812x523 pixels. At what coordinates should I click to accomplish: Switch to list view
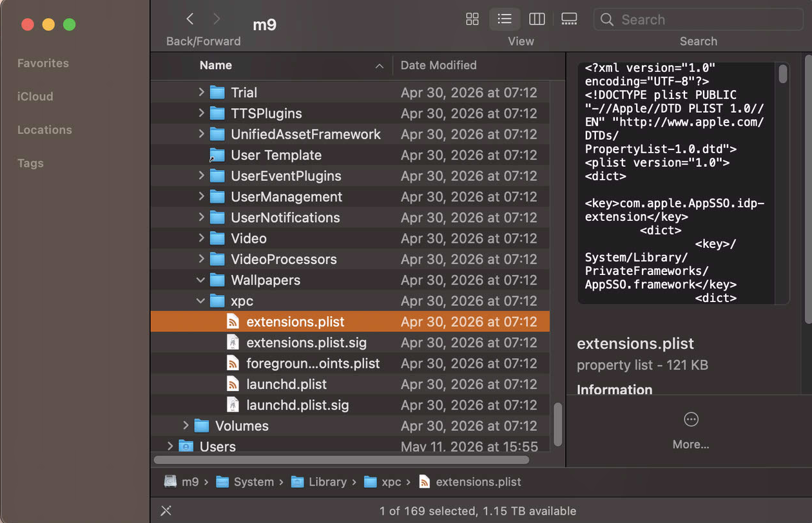[x=505, y=19]
